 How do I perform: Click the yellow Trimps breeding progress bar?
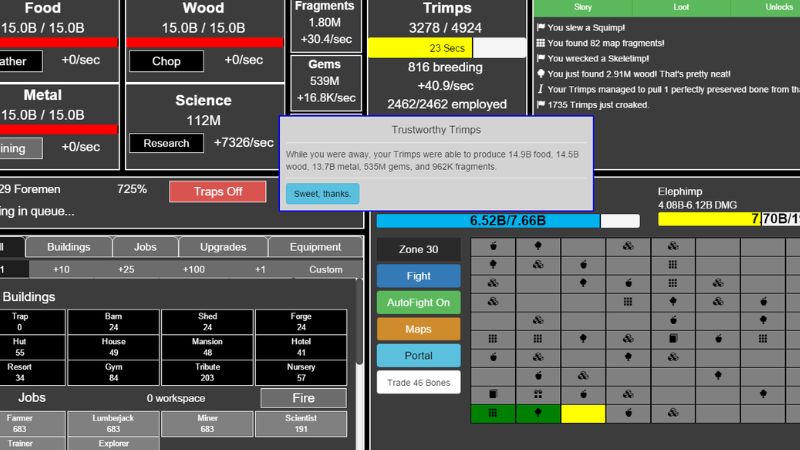pyautogui.click(x=420, y=48)
